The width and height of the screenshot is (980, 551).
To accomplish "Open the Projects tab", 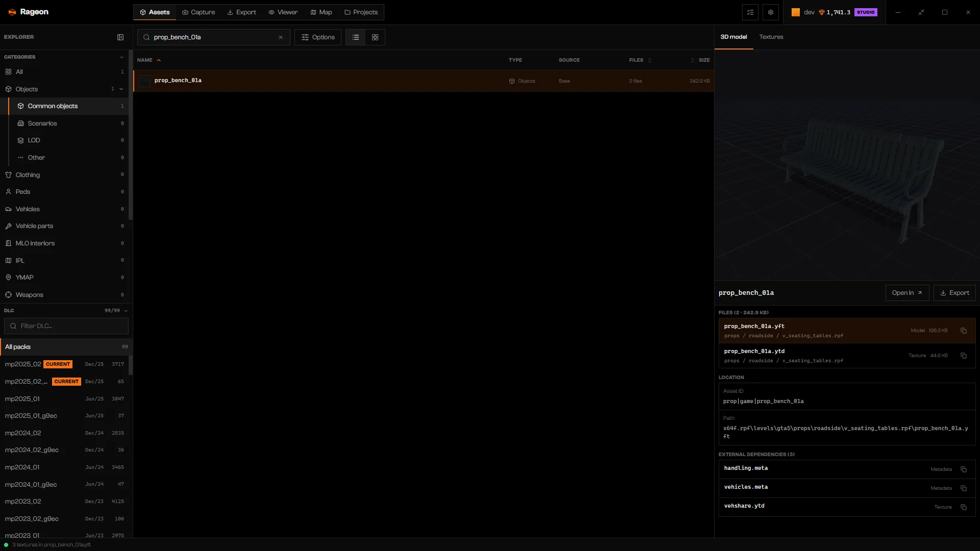I will [x=361, y=12].
